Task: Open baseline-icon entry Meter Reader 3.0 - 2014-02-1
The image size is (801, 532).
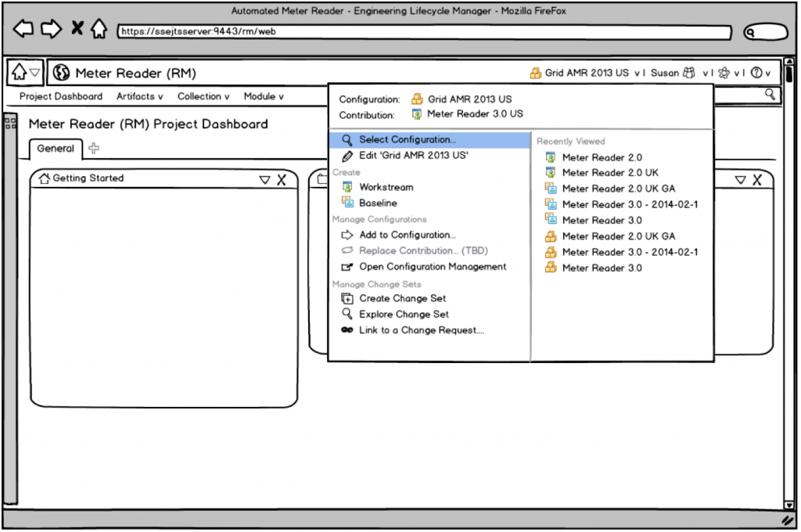Action: 622,205
